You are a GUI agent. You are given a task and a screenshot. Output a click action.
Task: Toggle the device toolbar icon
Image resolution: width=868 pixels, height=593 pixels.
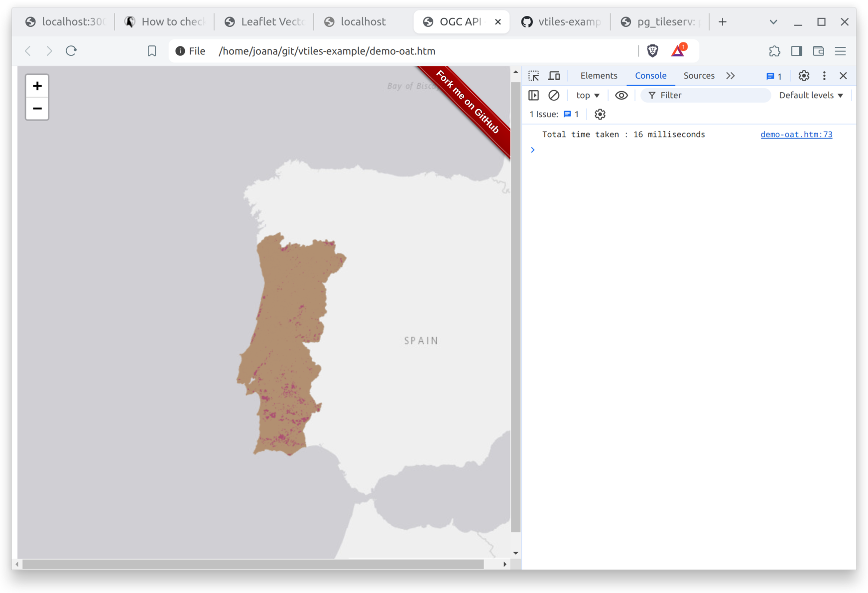pyautogui.click(x=554, y=76)
